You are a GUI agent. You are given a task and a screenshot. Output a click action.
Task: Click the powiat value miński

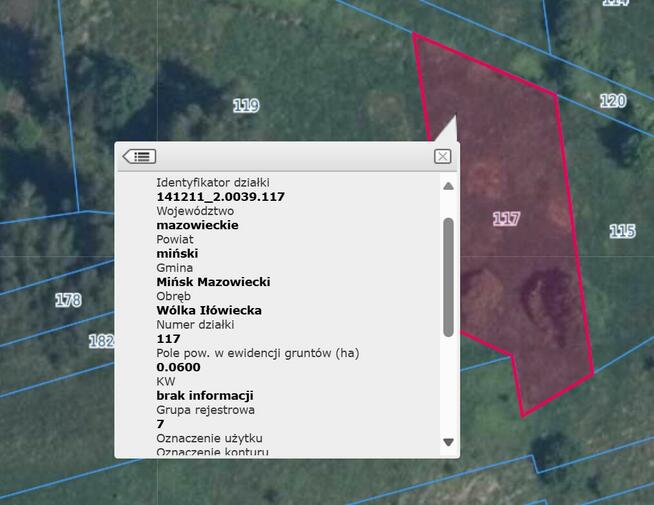coord(177,254)
